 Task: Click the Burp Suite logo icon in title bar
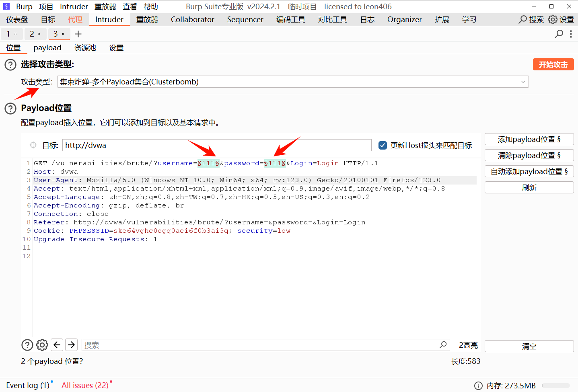[6, 6]
